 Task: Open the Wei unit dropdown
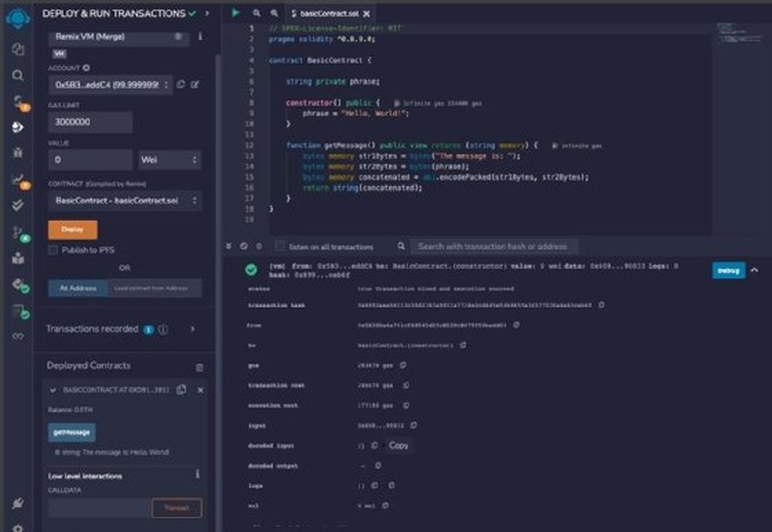click(x=169, y=160)
